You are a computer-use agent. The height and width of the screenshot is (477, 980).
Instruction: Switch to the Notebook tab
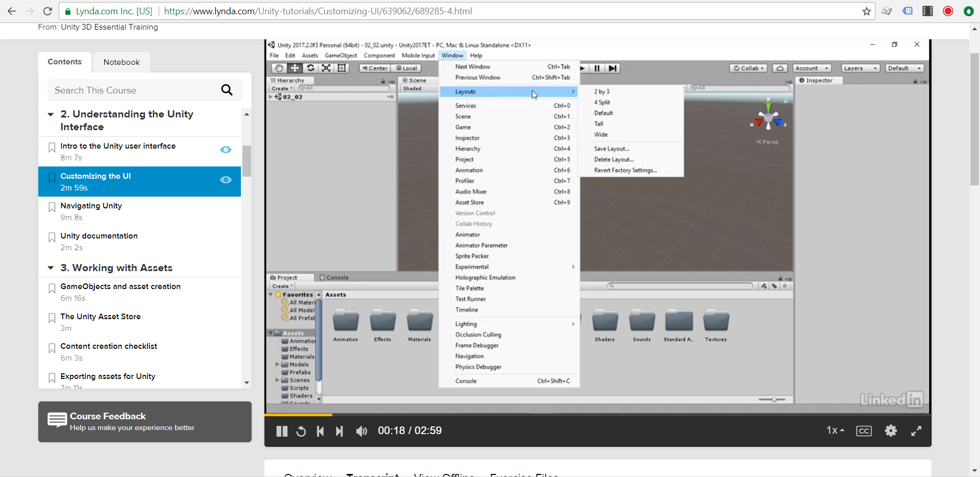tap(121, 62)
